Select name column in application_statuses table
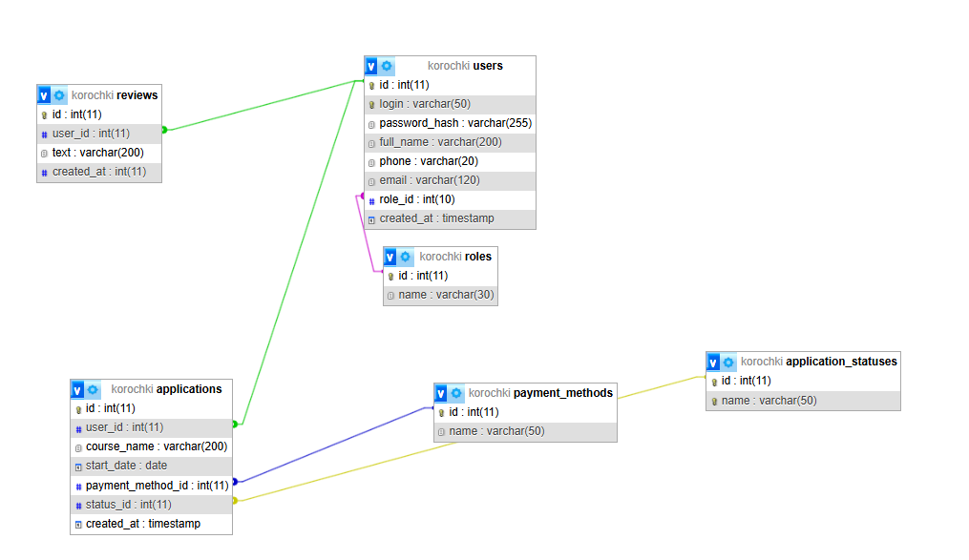This screenshot has width=969, height=560. [769, 401]
